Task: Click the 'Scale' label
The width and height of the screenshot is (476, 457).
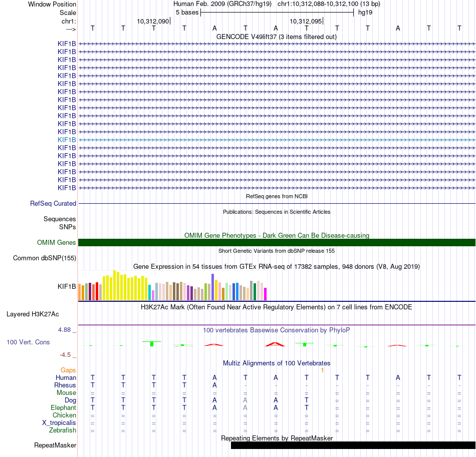Action: click(x=68, y=13)
